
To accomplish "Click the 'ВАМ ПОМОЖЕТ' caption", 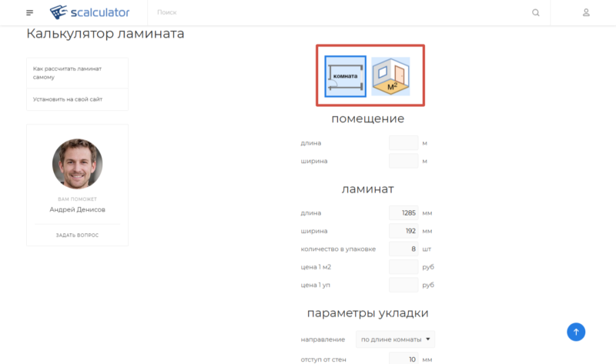I will (78, 199).
